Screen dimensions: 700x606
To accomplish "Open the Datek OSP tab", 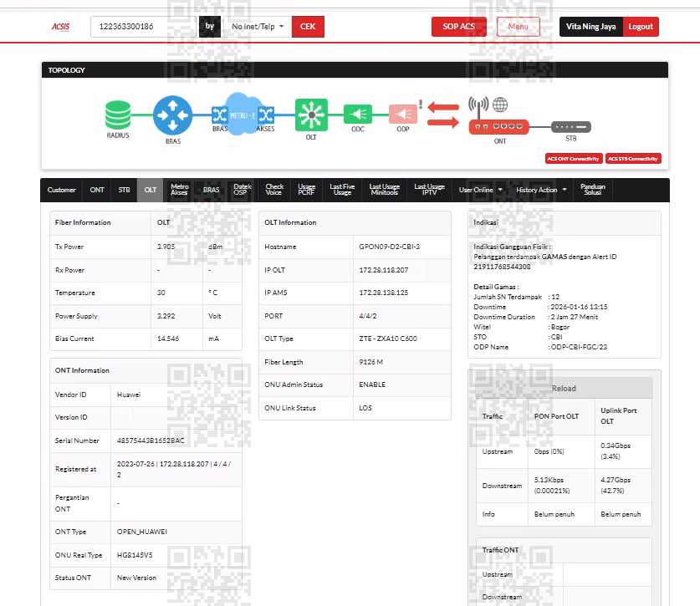I will click(x=243, y=190).
